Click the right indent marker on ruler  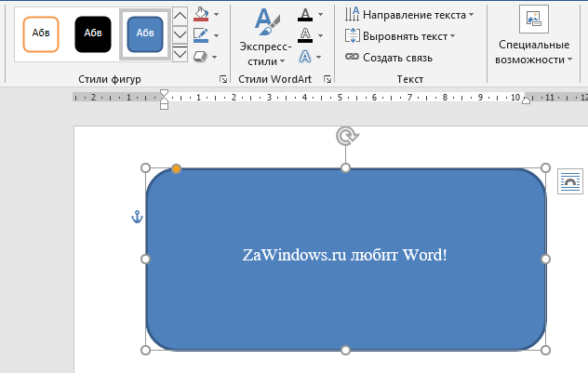tap(526, 100)
